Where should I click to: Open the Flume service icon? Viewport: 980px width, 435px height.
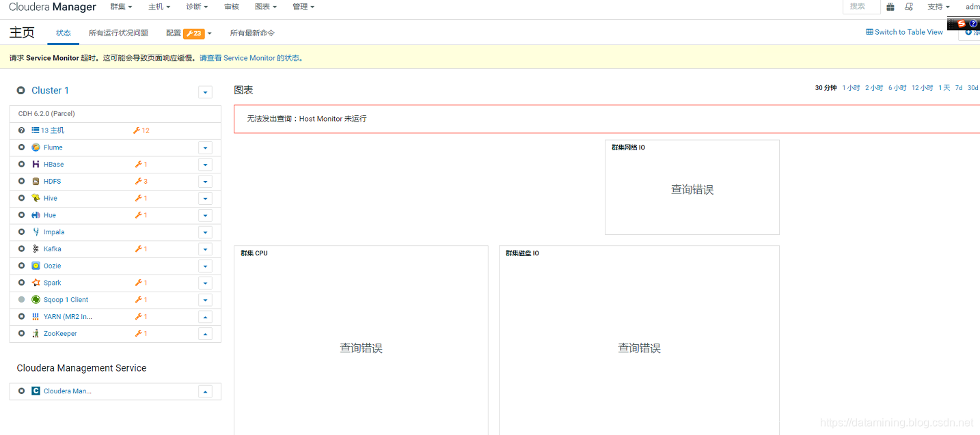click(x=36, y=148)
